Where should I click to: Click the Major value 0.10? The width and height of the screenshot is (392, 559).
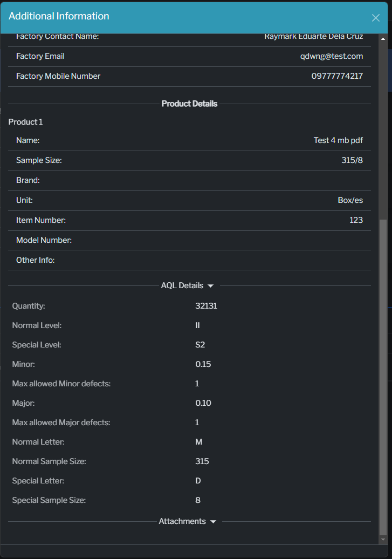(203, 403)
